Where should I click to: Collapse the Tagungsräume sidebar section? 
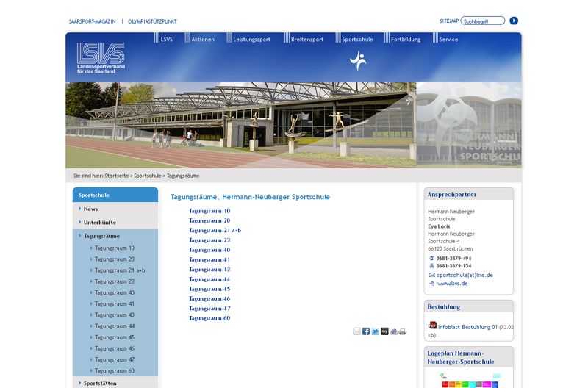101,236
